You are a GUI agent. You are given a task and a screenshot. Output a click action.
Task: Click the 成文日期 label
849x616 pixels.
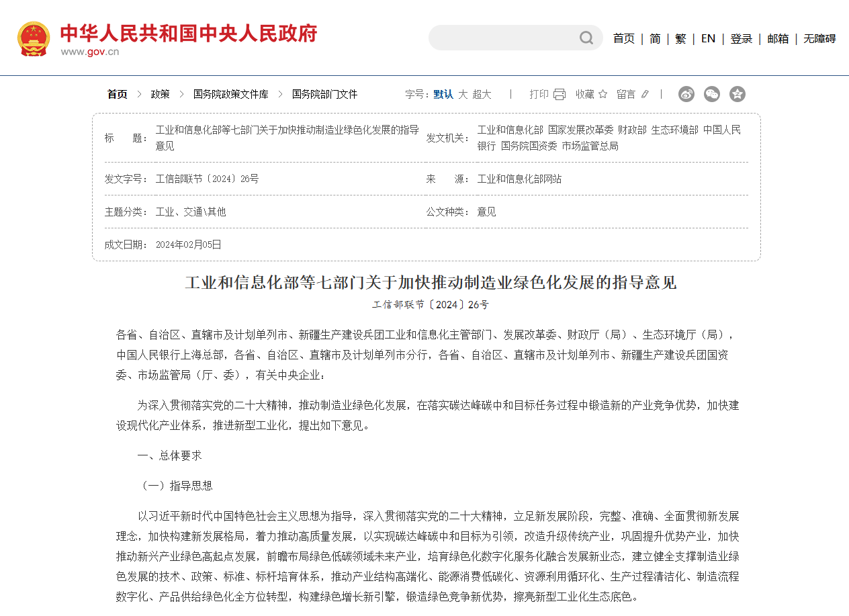point(126,245)
